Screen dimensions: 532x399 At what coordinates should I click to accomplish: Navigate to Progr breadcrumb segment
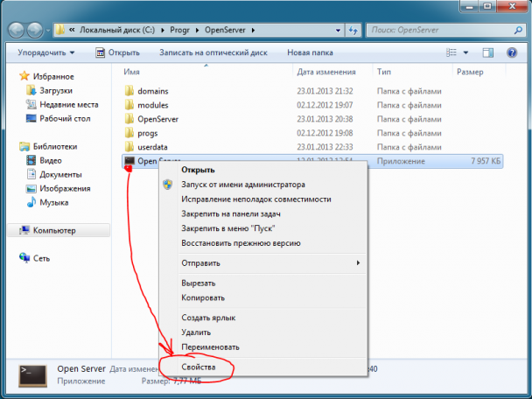[179, 30]
